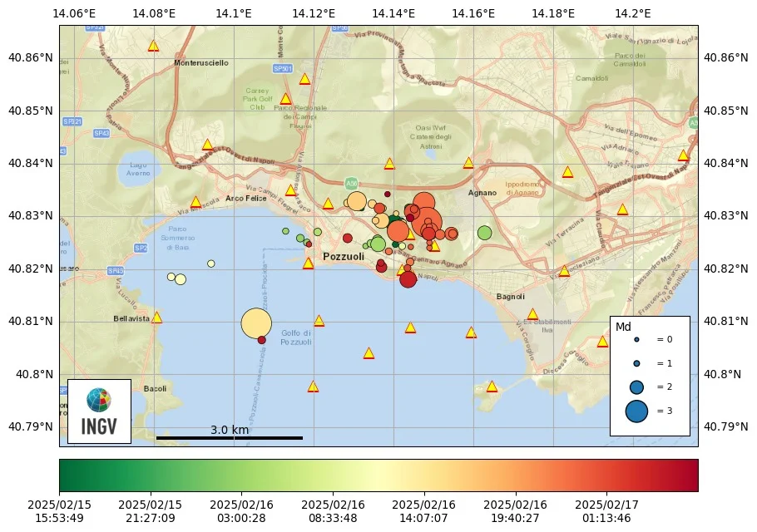Click the 3.0 km scale bar
This screenshot has height=532, width=757.
click(x=230, y=438)
